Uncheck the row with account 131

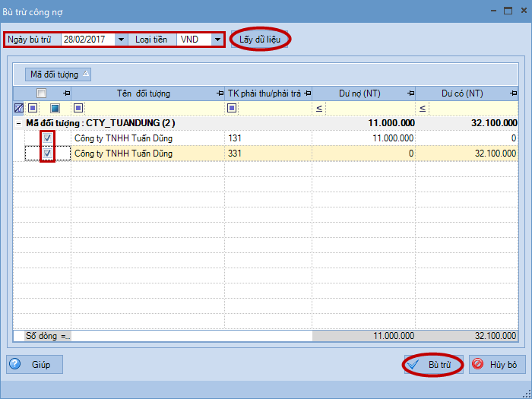47,138
